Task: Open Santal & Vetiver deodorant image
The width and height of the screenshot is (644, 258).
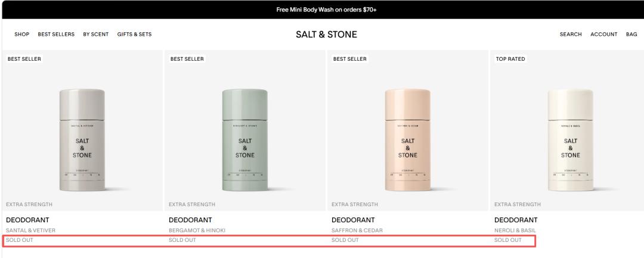Action: [82, 139]
